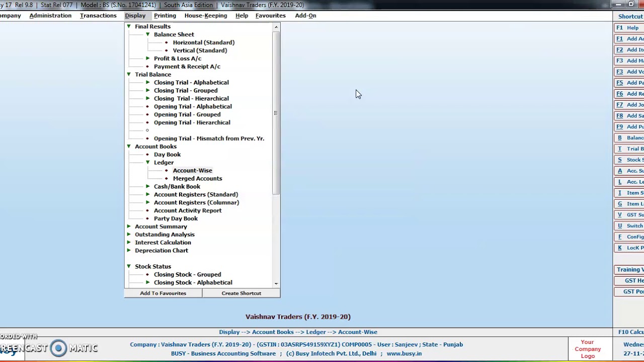Click the www.busy.in link
Viewport: 644px width, 362px height.
pyautogui.click(x=404, y=353)
